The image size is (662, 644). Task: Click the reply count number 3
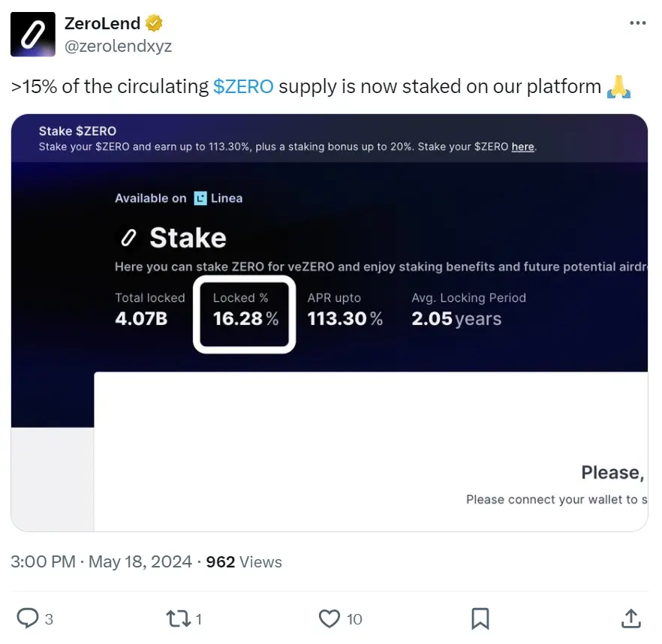click(48, 619)
